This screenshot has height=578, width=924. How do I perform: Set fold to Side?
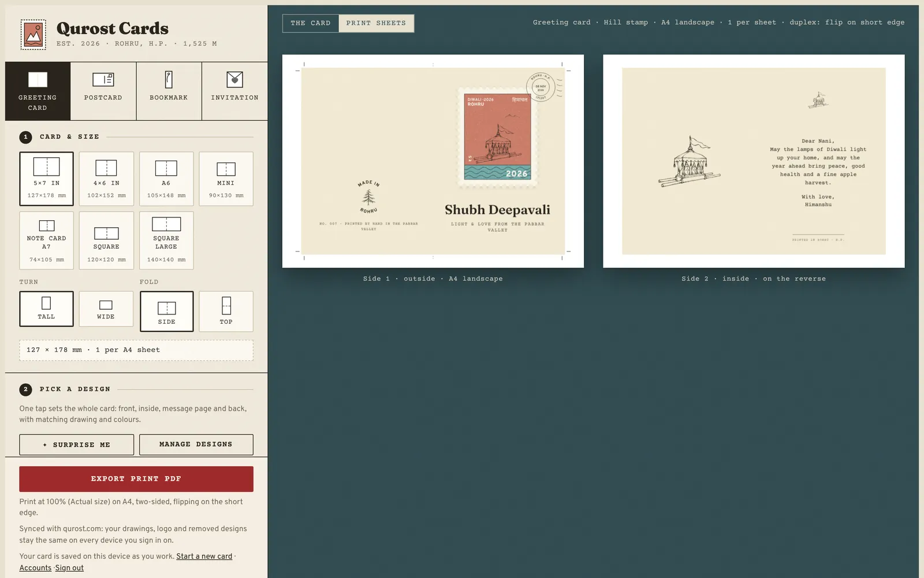(x=166, y=312)
